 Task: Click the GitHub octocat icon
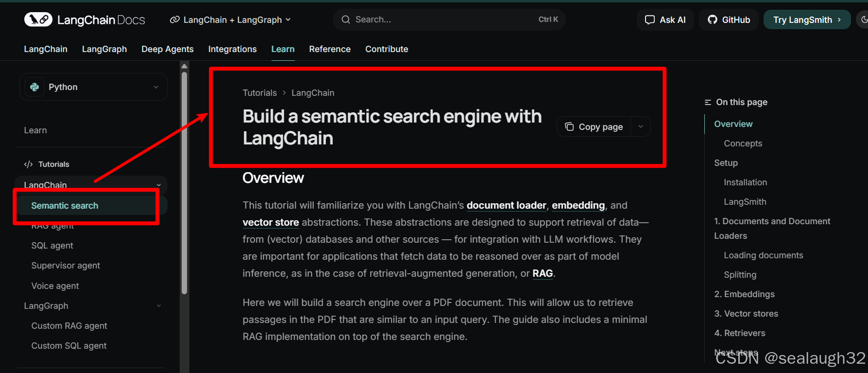[x=713, y=20]
